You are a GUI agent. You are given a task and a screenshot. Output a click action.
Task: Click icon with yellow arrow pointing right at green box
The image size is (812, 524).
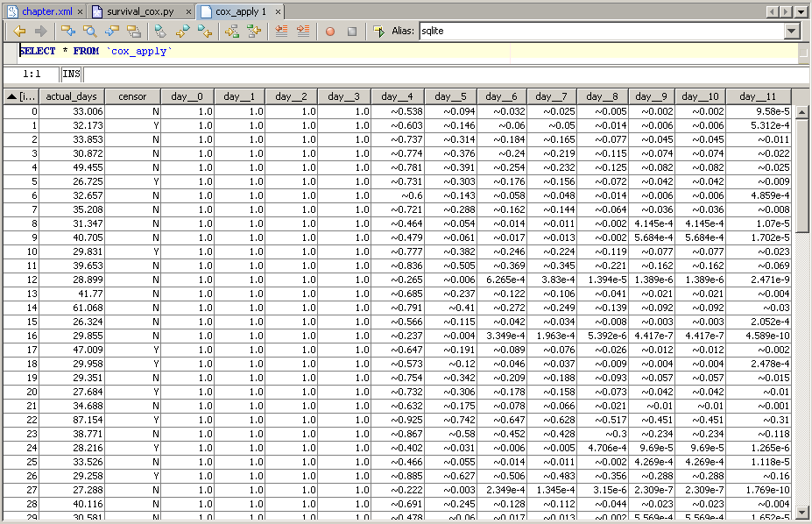(x=232, y=31)
